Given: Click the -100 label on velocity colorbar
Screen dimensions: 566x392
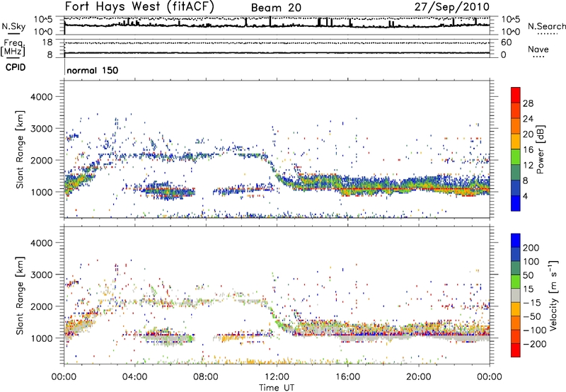Looking at the screenshot, I should [x=534, y=330].
